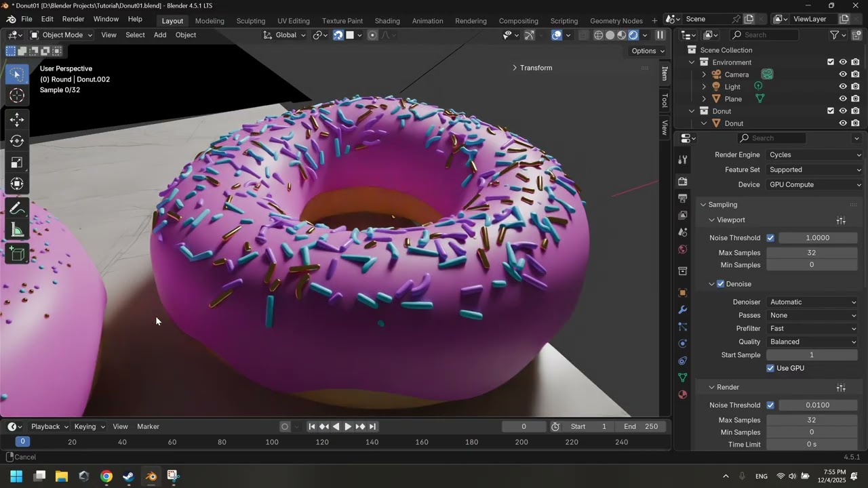Image resolution: width=868 pixels, height=488 pixels.
Task: Switch to the Modeling workspace tab
Action: tap(210, 20)
